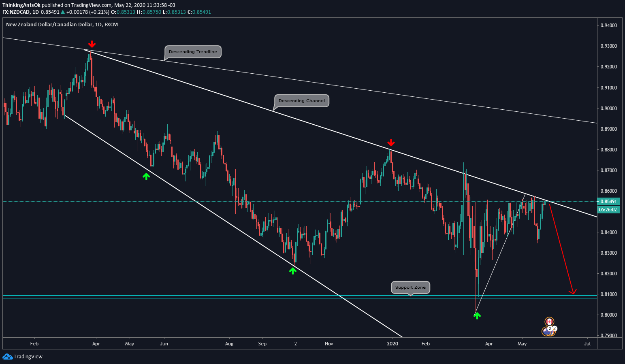Image resolution: width=625 pixels, height=364 pixels.
Task: Click the 0.83000 price axis label
Action: [x=608, y=253]
